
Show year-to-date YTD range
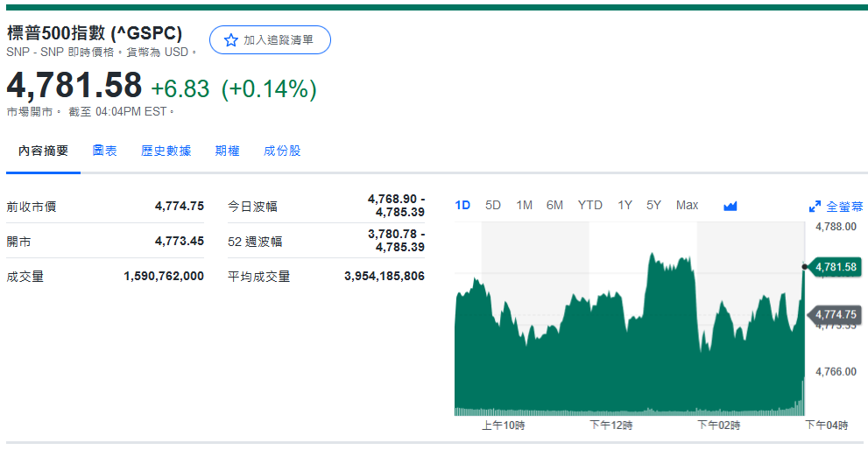[589, 205]
